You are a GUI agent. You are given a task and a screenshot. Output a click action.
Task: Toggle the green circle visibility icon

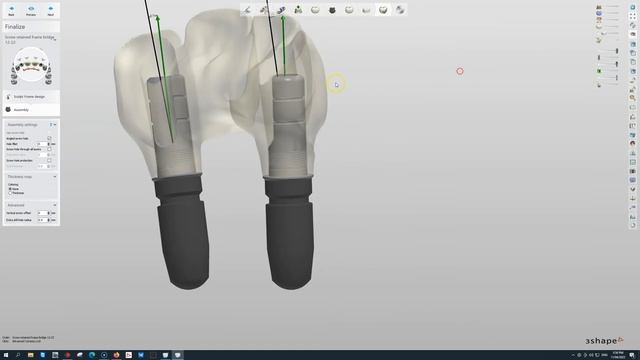599,71
